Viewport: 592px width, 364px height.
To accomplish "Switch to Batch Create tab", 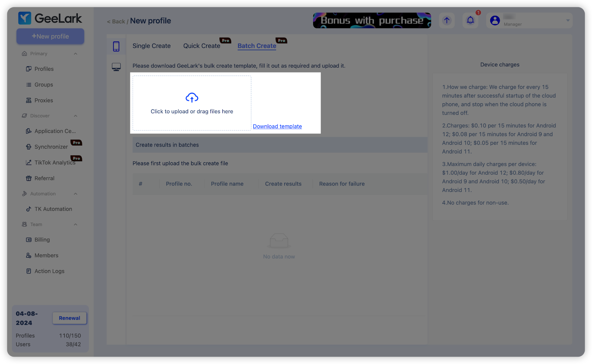I will point(257,46).
